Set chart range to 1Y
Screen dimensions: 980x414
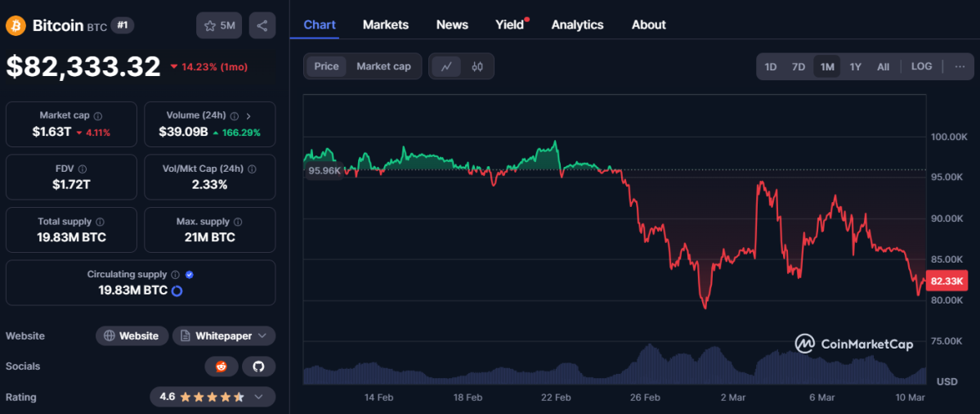click(x=855, y=67)
